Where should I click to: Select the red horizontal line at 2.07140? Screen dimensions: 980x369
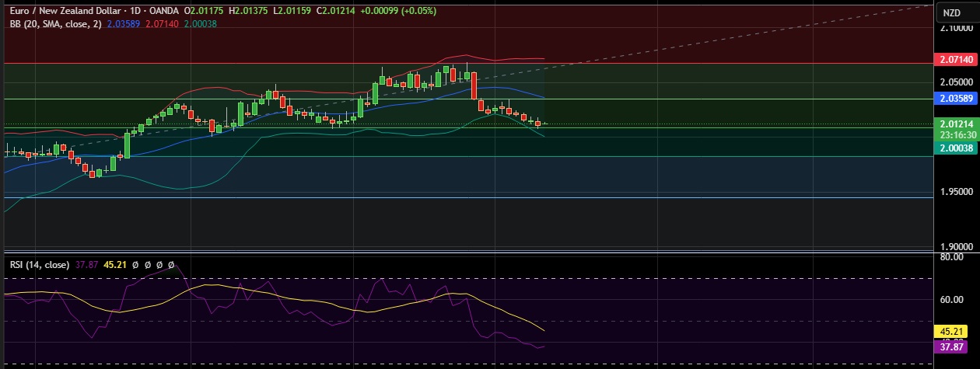point(700,63)
